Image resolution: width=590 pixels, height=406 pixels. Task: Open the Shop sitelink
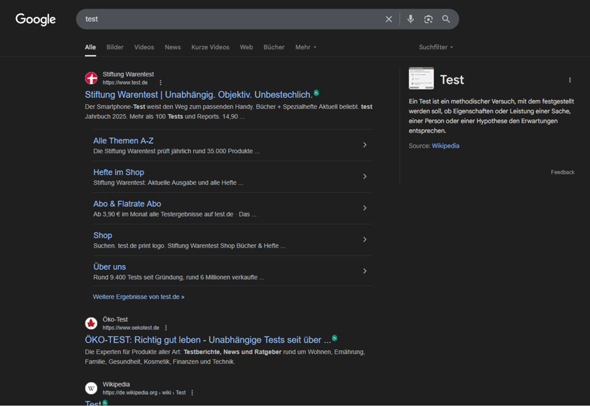103,236
